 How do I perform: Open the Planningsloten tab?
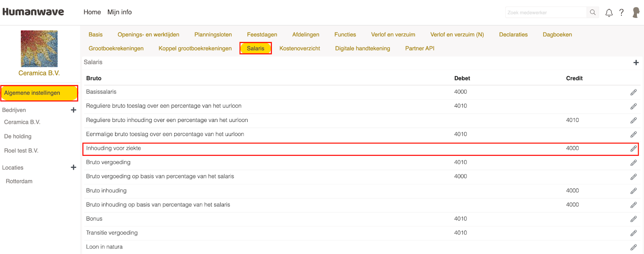click(x=213, y=35)
